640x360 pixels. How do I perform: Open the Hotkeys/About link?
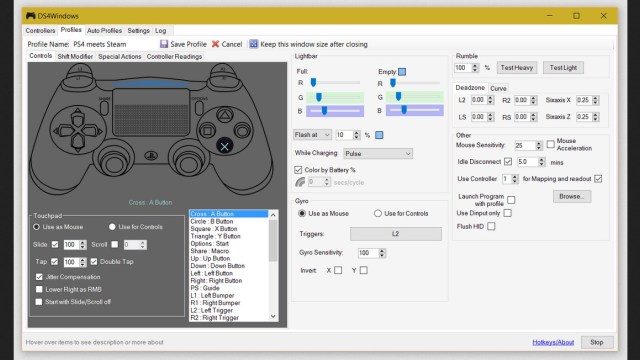tap(553, 342)
